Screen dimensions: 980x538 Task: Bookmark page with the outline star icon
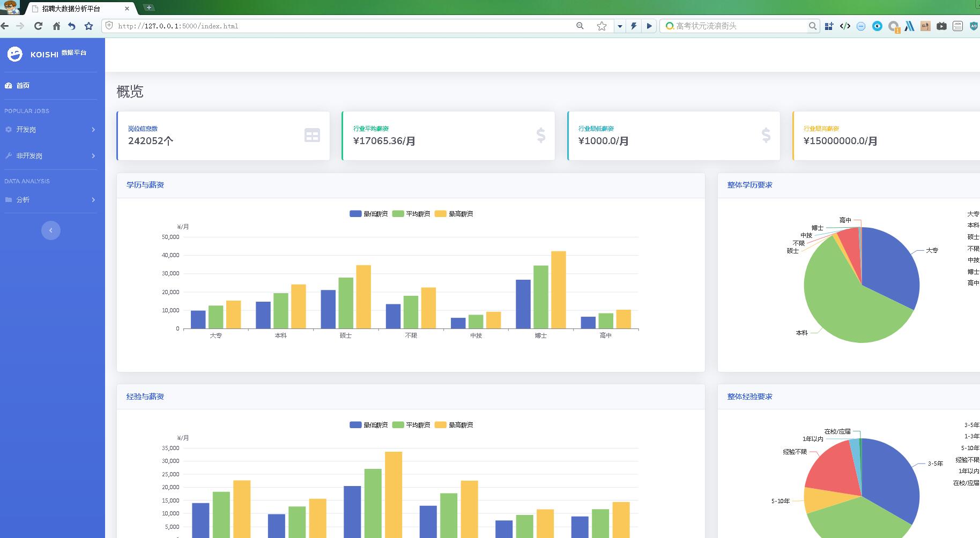coord(602,26)
